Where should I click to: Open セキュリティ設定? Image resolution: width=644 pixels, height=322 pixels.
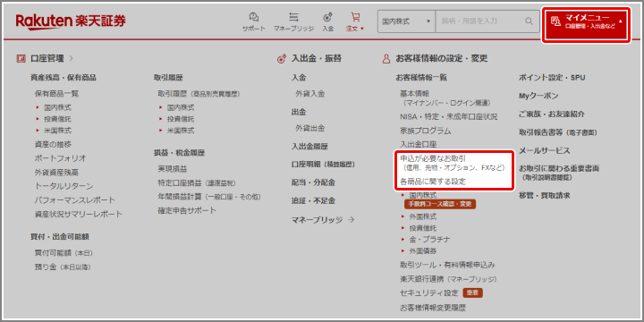point(428,293)
